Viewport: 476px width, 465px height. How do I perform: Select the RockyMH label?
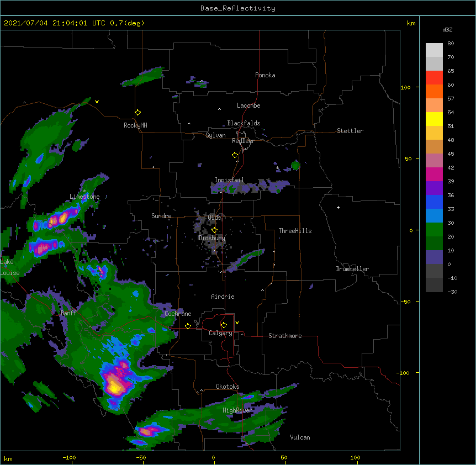pyautogui.click(x=135, y=125)
